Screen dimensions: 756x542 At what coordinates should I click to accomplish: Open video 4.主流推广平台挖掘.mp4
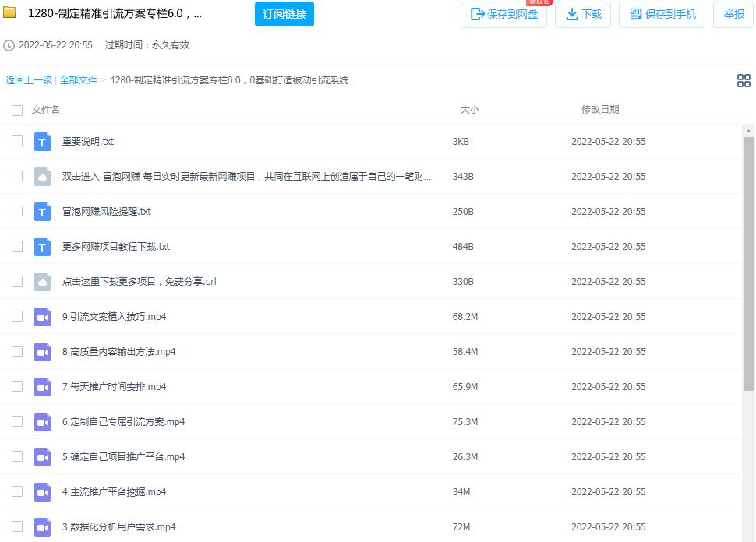coord(115,492)
